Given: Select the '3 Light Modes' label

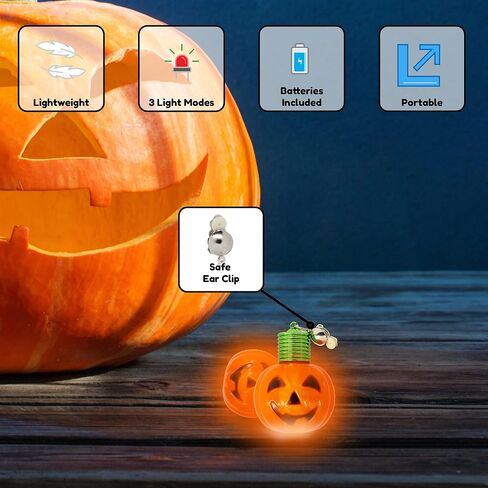Looking at the screenshot, I should pos(181,103).
